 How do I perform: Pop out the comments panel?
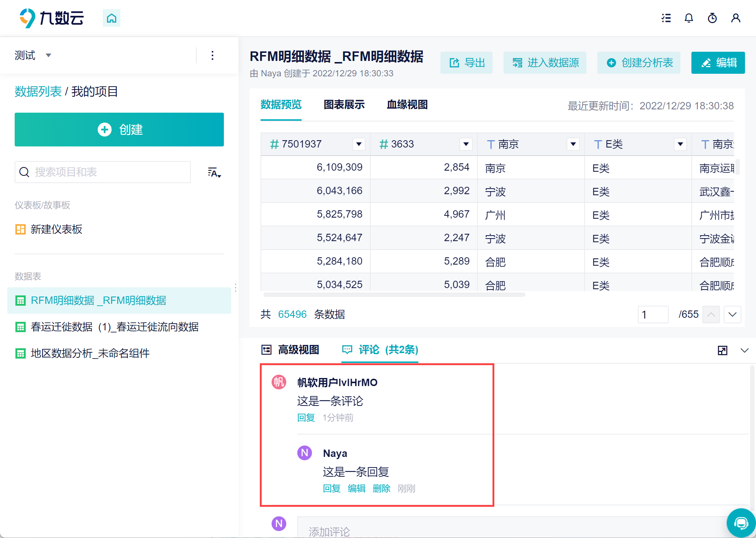click(723, 350)
